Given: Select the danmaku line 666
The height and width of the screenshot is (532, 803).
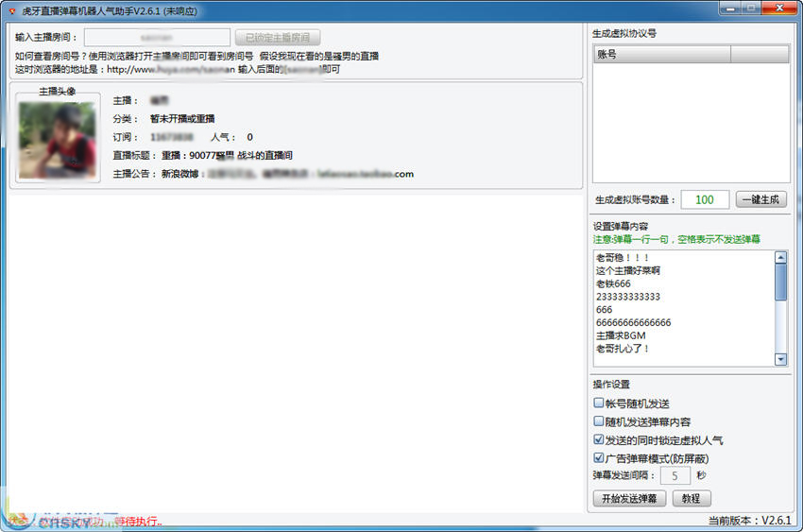Looking at the screenshot, I should coord(604,309).
